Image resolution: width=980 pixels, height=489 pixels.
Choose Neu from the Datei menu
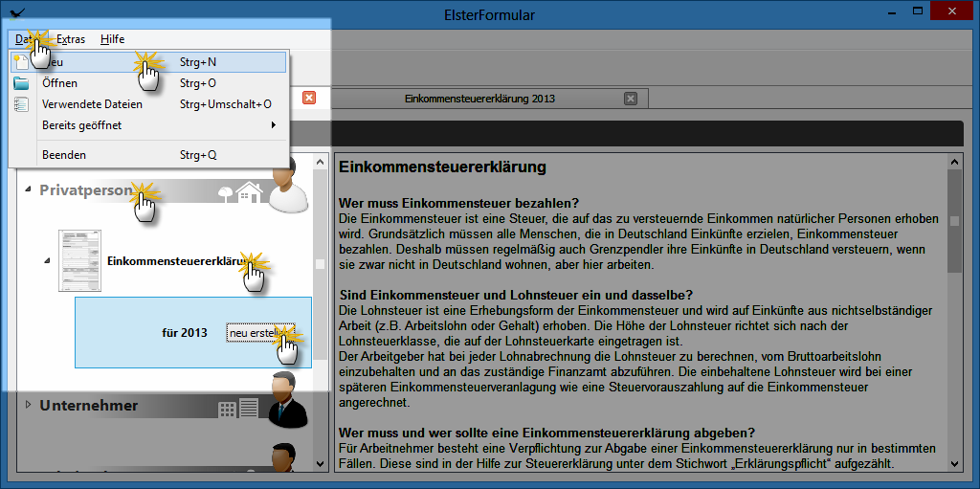[x=148, y=62]
